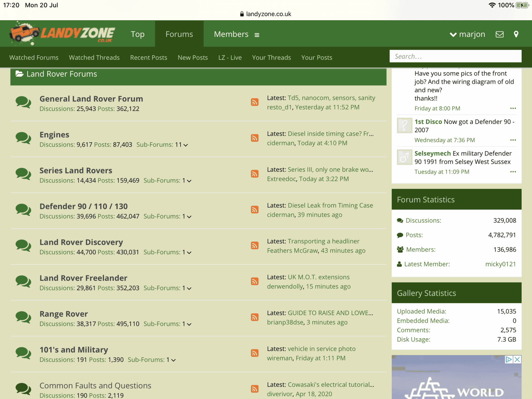532x399 pixels.
Task: Open Your Threads
Action: pos(271,58)
